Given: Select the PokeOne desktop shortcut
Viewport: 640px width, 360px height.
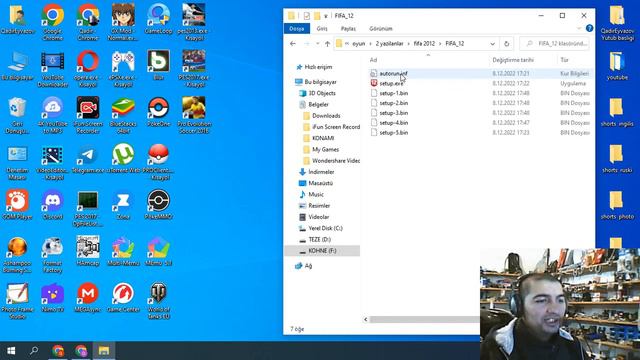Looking at the screenshot, I should [158, 111].
